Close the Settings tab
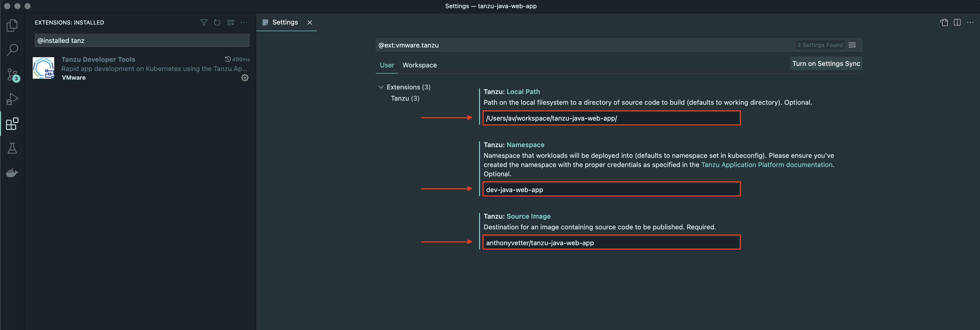 310,22
